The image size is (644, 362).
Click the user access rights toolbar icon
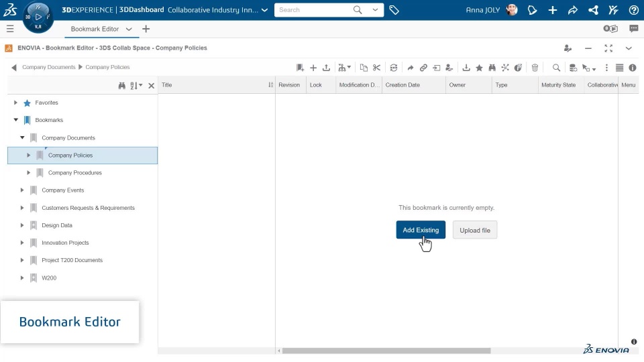tap(449, 68)
